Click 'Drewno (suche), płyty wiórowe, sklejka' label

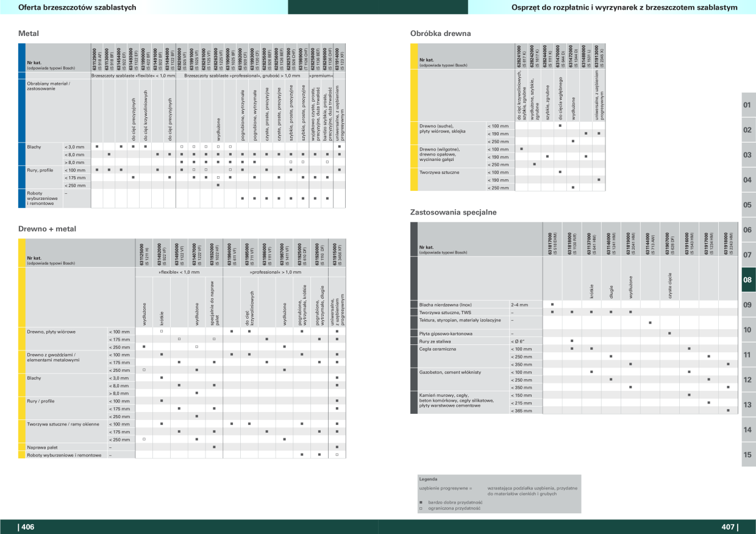(x=443, y=129)
